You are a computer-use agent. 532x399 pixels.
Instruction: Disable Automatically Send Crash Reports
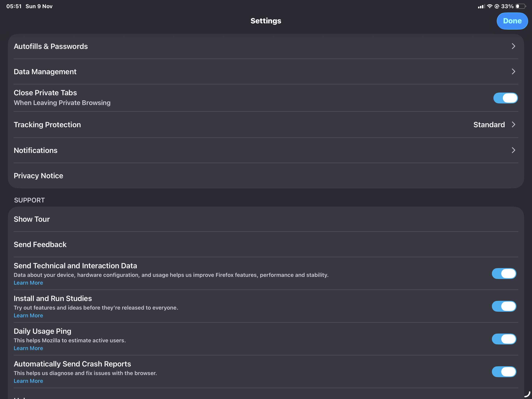point(504,372)
